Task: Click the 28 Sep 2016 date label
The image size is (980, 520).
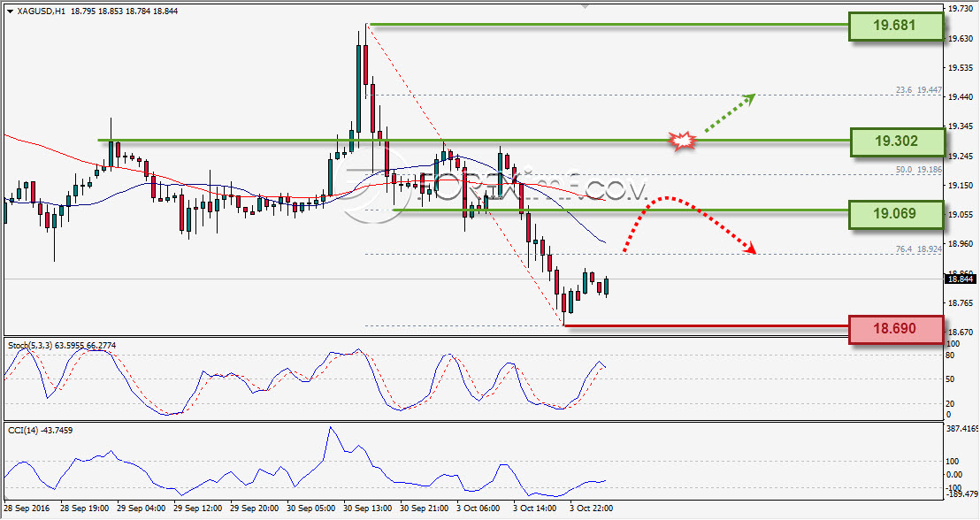Action: 26,509
